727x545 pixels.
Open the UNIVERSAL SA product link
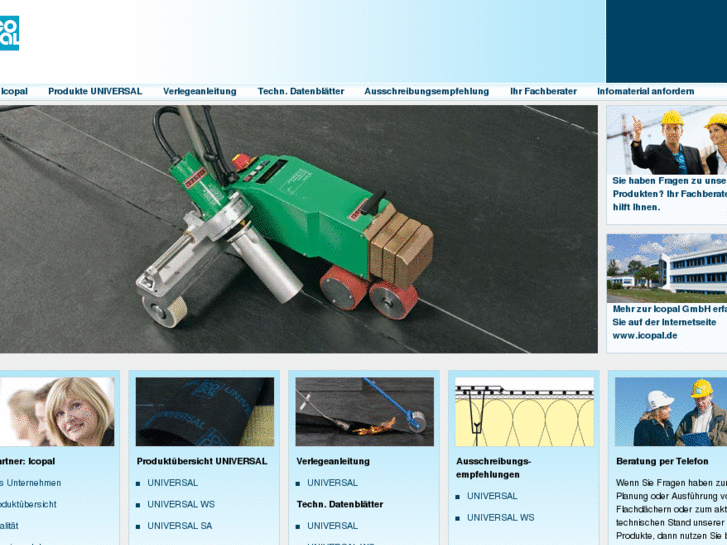[179, 526]
